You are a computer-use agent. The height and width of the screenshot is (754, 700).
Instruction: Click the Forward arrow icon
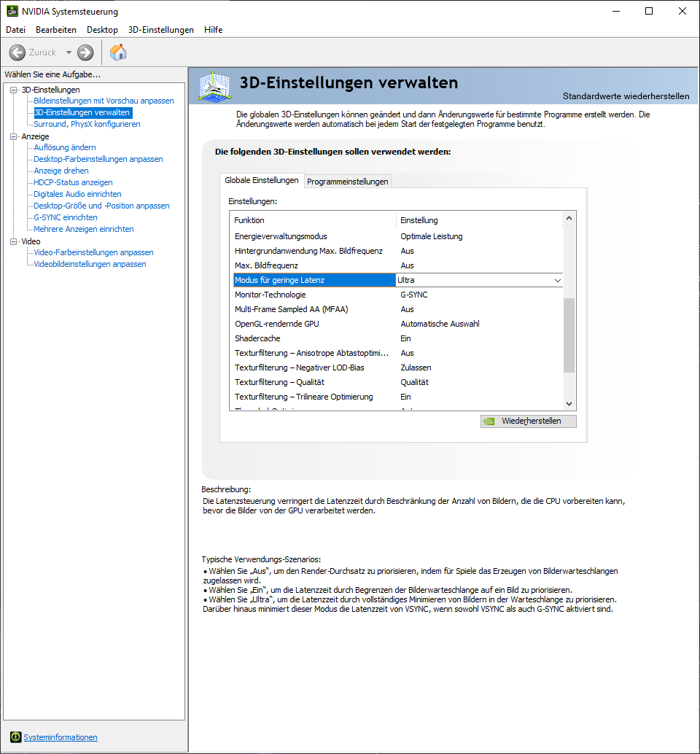(x=85, y=53)
